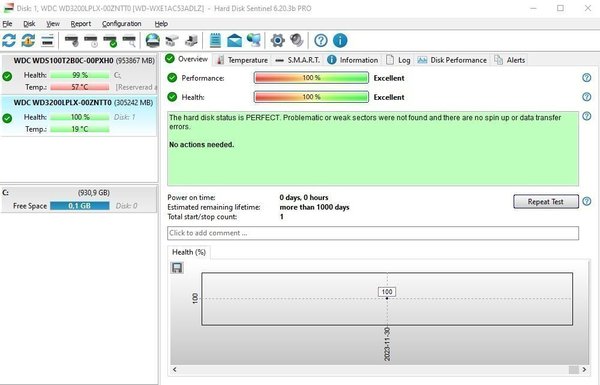This screenshot has height=385, width=600.
Task: Click the speaker sound toolbar icon
Action: click(297, 40)
